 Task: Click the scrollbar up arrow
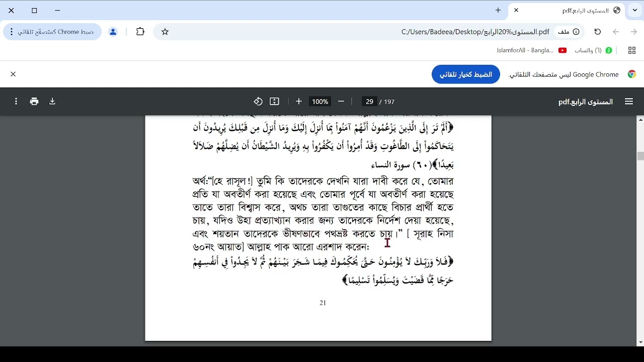point(640,120)
